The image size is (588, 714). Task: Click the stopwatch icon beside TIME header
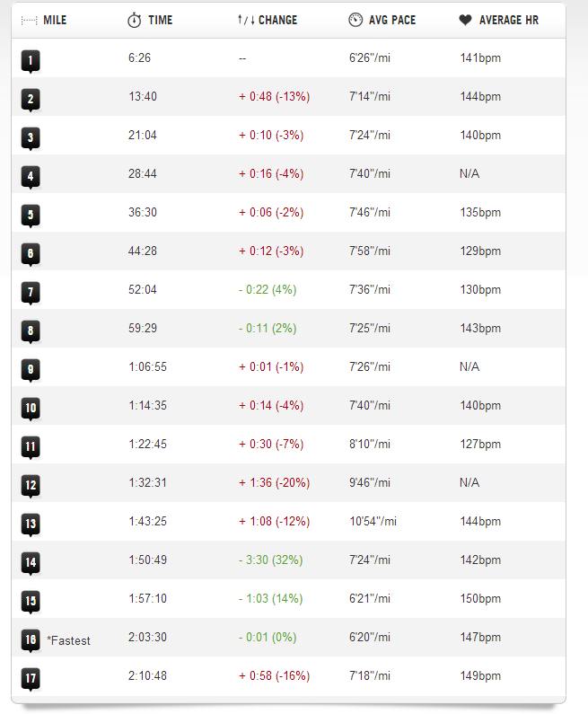pyautogui.click(x=135, y=20)
